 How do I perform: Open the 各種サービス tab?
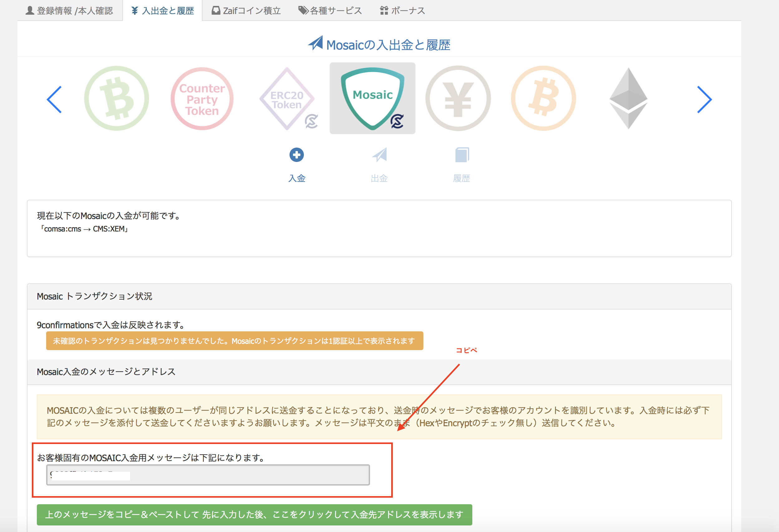pyautogui.click(x=330, y=10)
